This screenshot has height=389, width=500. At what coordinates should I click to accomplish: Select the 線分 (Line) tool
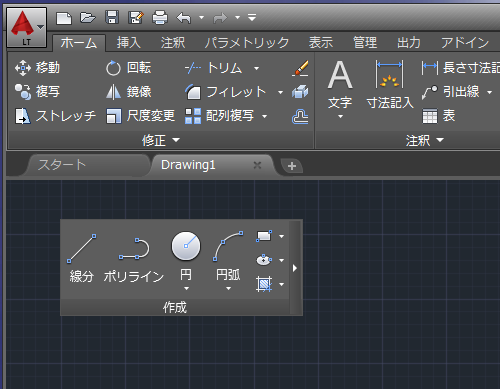point(82,258)
